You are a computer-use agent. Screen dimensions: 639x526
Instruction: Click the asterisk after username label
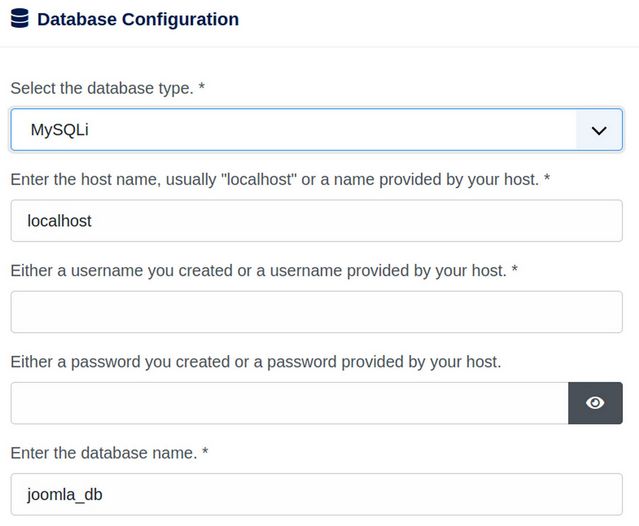click(x=514, y=270)
